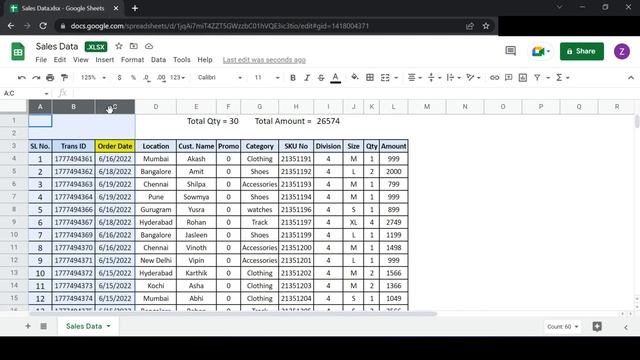
Task: Open the All sheets list icon
Action: [43, 326]
